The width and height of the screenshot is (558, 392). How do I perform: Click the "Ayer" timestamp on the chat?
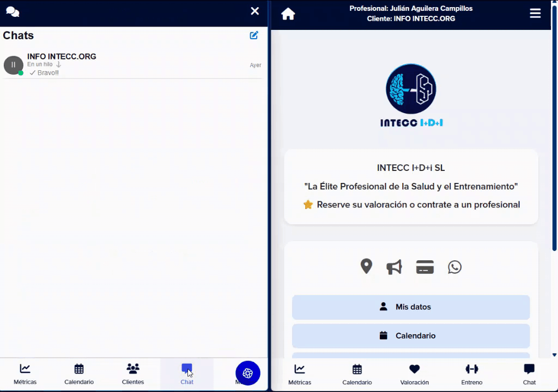pos(256,65)
